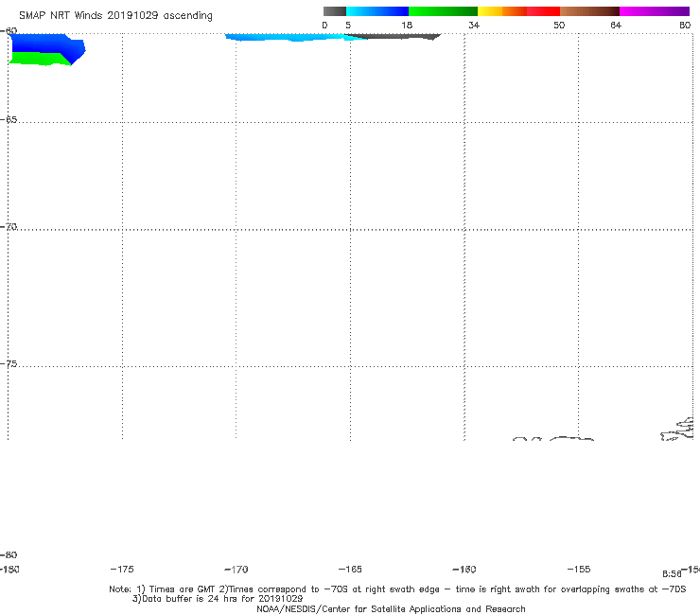The image size is (700, 615).
Task: Click the dark blue wind data patch
Action: [47, 44]
